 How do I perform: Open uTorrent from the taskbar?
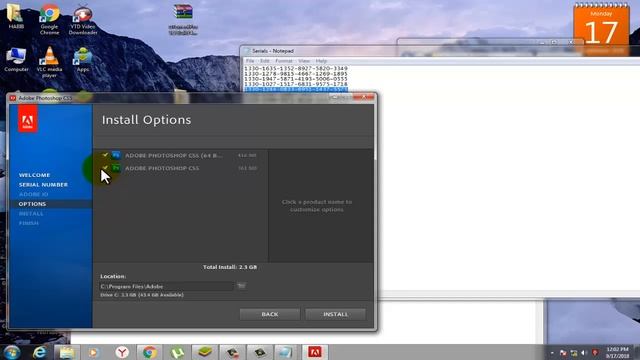[177, 352]
